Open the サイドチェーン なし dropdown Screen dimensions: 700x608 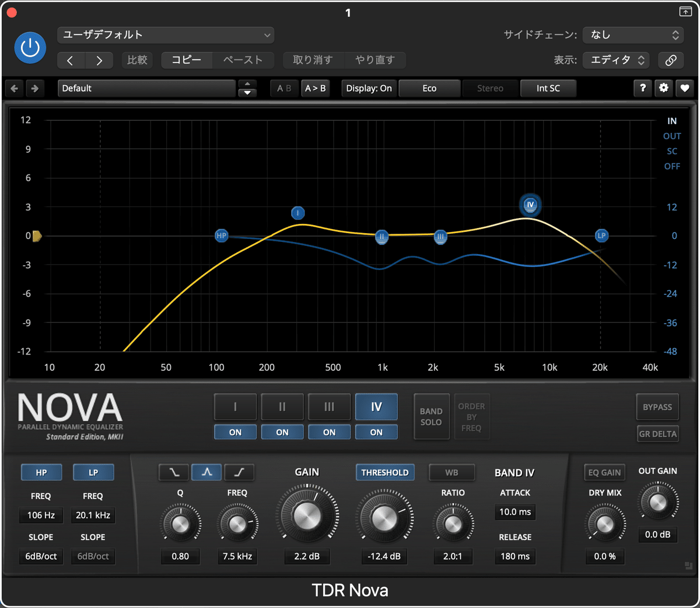click(x=633, y=35)
